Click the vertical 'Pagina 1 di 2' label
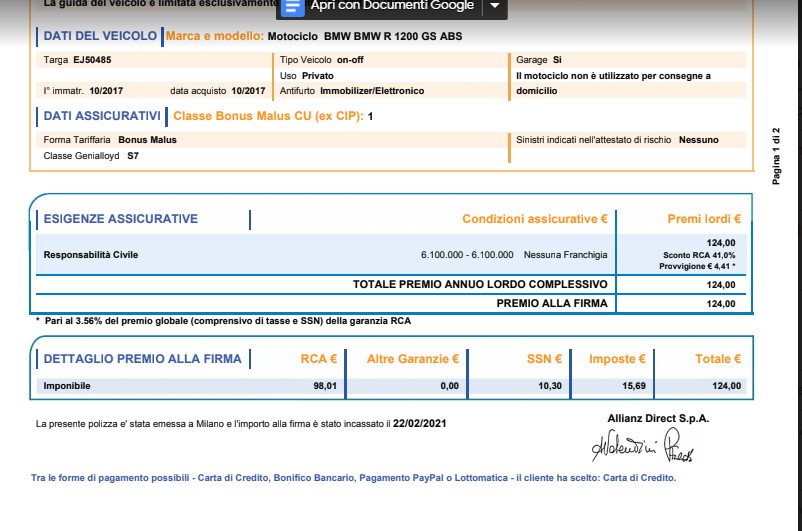This screenshot has width=802, height=531. (776, 156)
